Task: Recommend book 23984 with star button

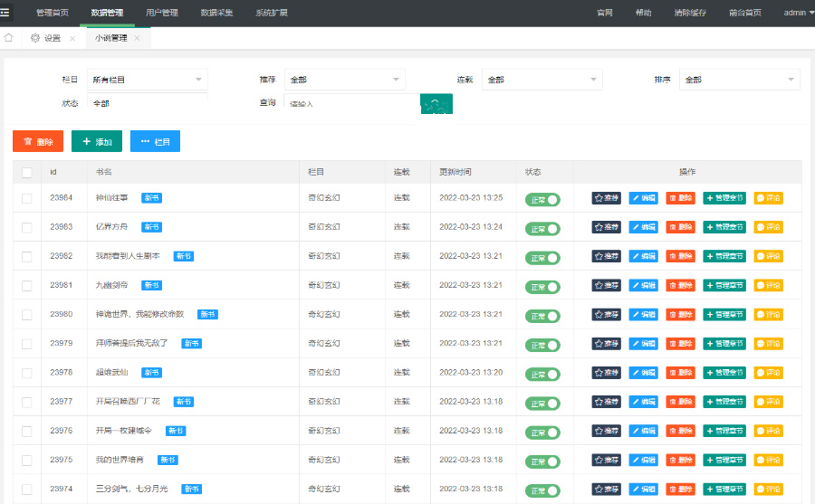Action: point(606,198)
